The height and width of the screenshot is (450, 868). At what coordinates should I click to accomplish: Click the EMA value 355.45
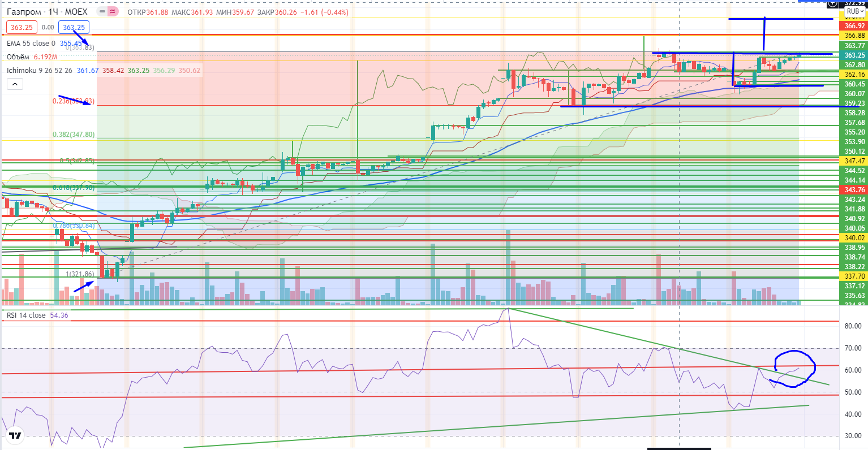point(71,43)
